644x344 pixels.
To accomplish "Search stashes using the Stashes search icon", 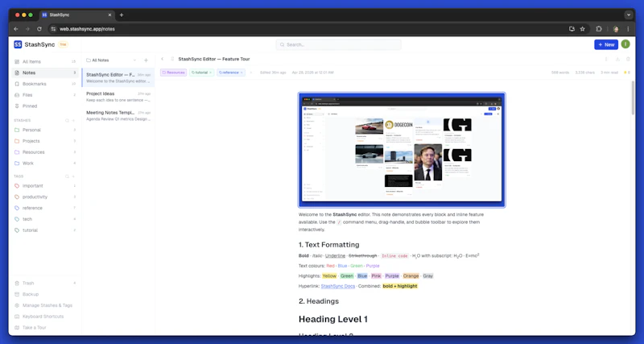I will pyautogui.click(x=67, y=120).
